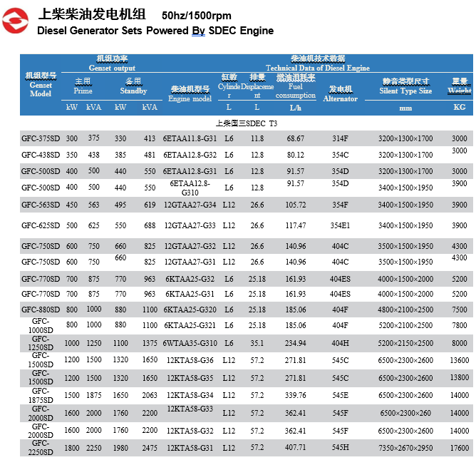
Task: Click weight value 13600
Action: 460,360
